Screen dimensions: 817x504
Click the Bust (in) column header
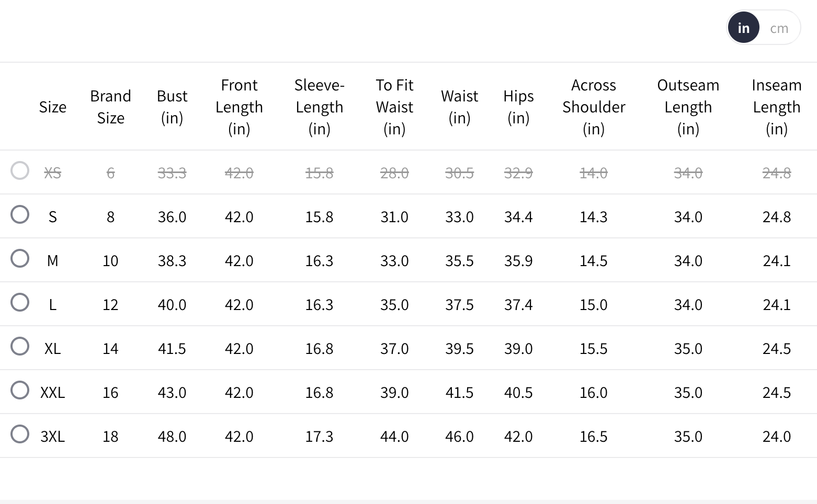172,107
